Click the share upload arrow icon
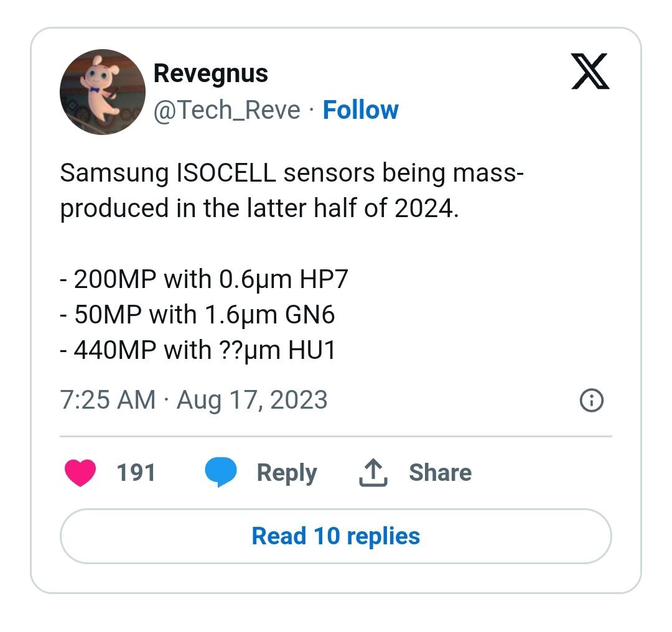672x632 pixels. tap(373, 473)
